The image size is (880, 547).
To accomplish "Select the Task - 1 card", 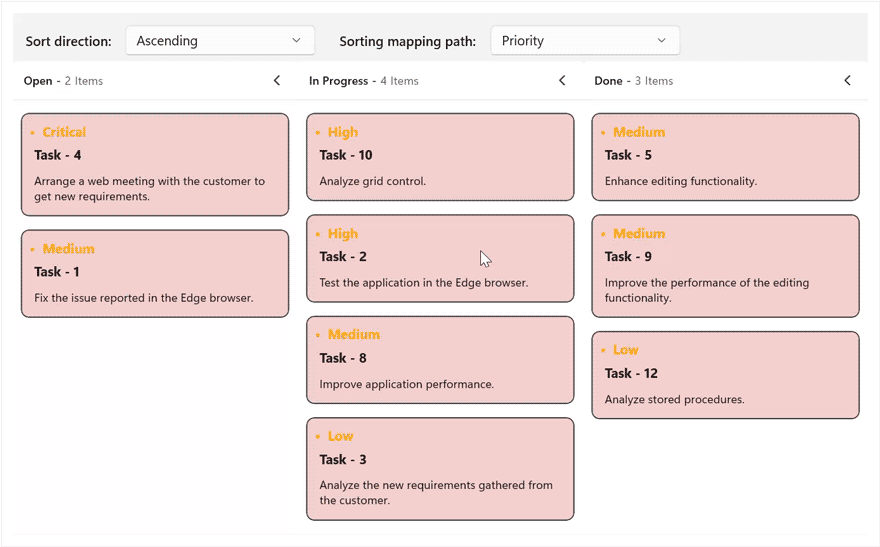I will [x=155, y=273].
